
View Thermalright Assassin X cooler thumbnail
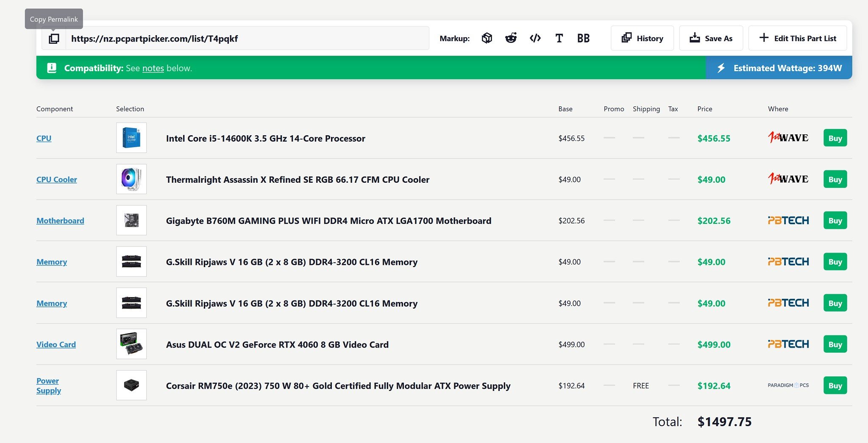coord(131,179)
